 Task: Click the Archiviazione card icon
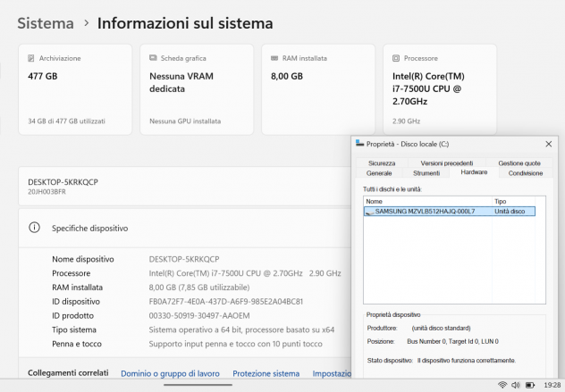pyautogui.click(x=31, y=58)
